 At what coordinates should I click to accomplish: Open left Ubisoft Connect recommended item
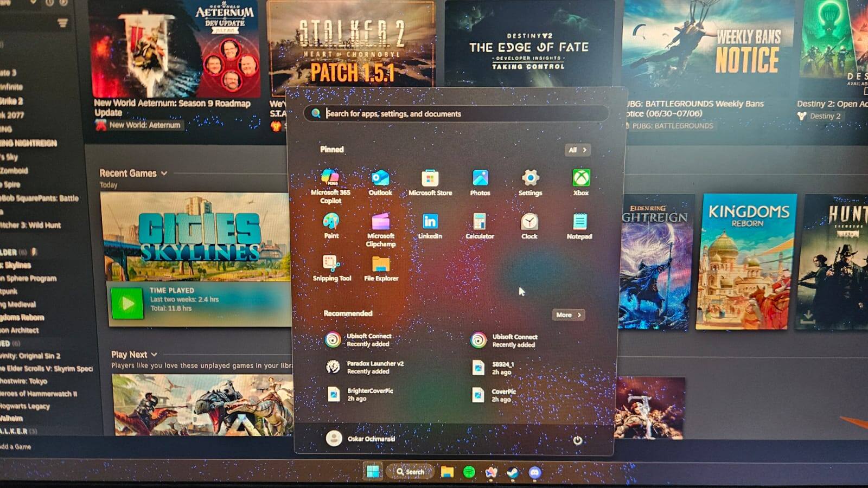[x=358, y=340]
